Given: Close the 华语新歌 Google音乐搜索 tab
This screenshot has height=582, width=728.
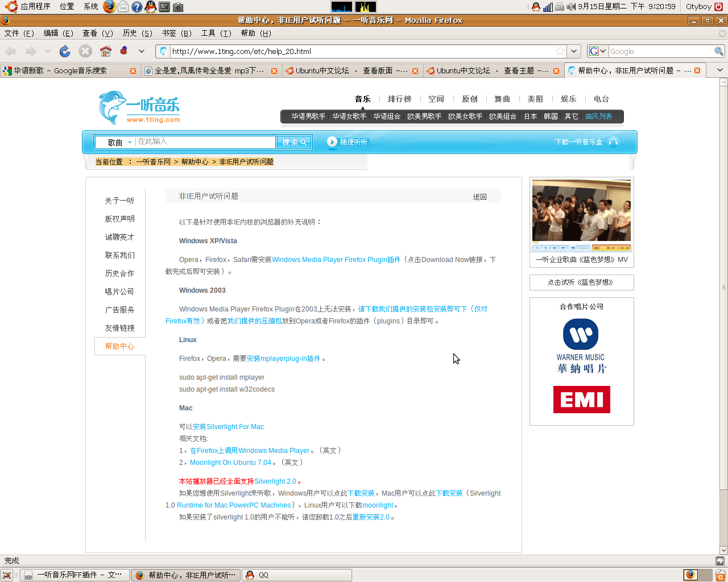Looking at the screenshot, I should click(x=133, y=71).
